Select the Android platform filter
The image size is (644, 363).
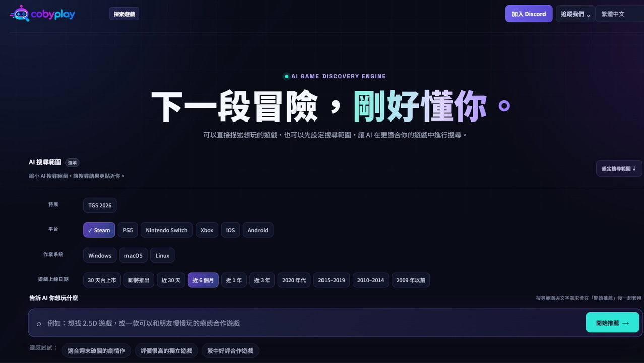click(258, 230)
